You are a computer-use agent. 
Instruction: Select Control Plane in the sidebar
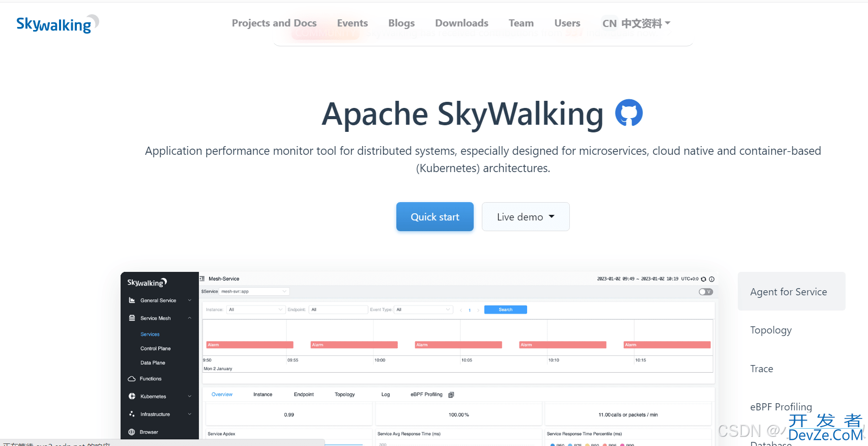(x=156, y=349)
